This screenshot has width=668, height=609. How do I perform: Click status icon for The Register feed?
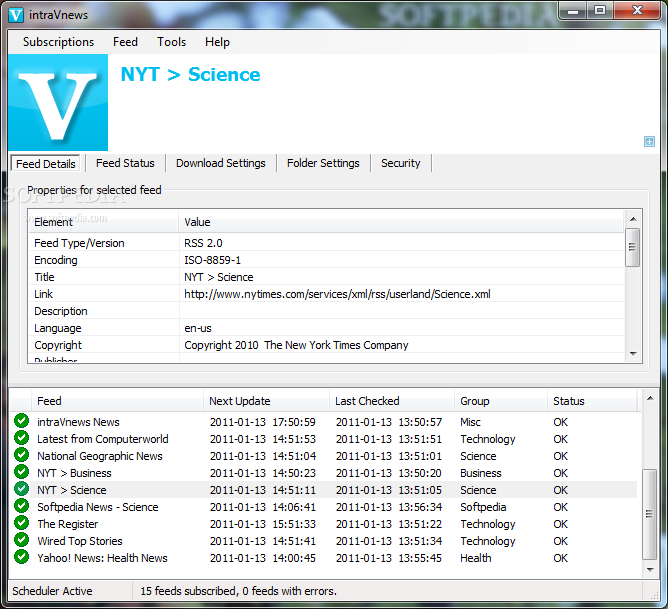(x=21, y=523)
